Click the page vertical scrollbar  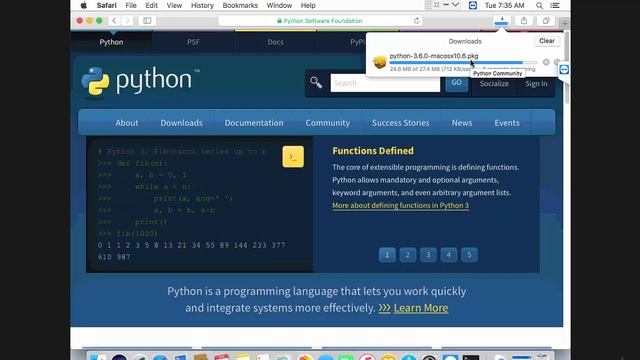[x=567, y=67]
